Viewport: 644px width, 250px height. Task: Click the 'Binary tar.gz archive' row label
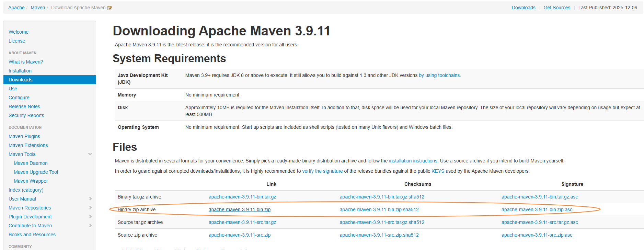tap(139, 197)
